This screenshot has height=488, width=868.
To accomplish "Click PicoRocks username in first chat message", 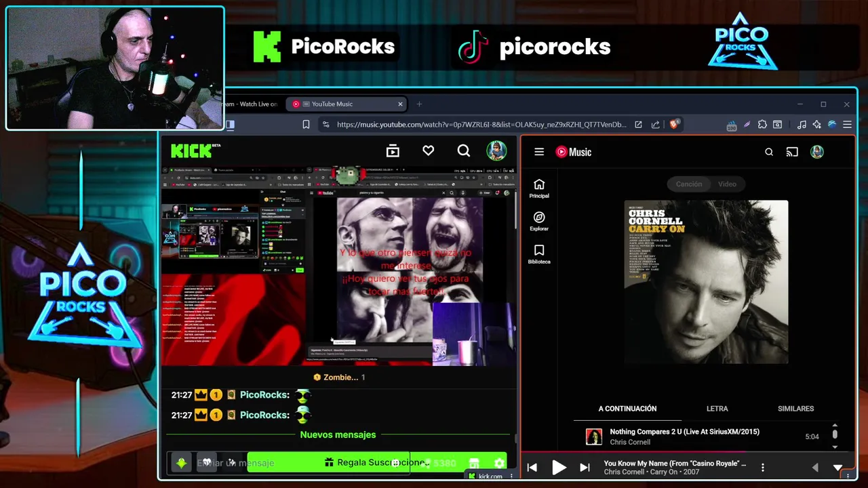I will 265,394.
